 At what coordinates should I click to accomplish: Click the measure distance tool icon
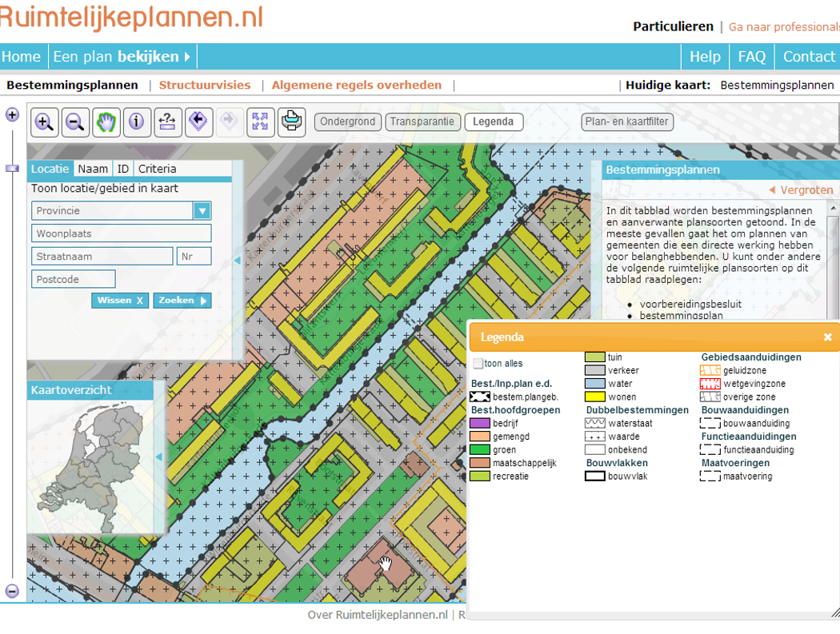tap(168, 122)
